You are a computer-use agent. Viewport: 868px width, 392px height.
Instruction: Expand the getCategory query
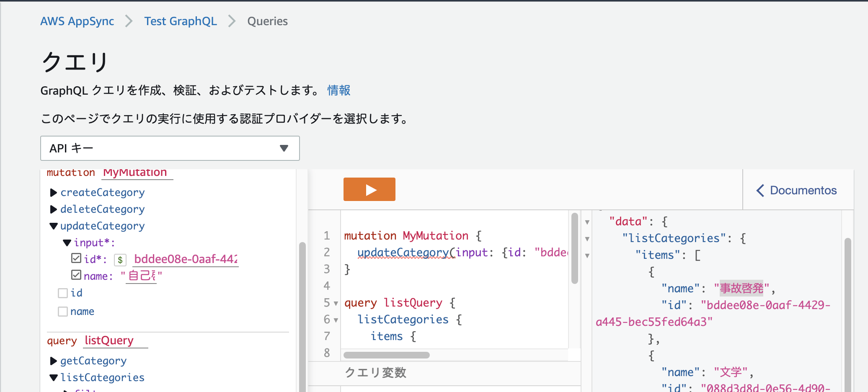click(x=54, y=361)
